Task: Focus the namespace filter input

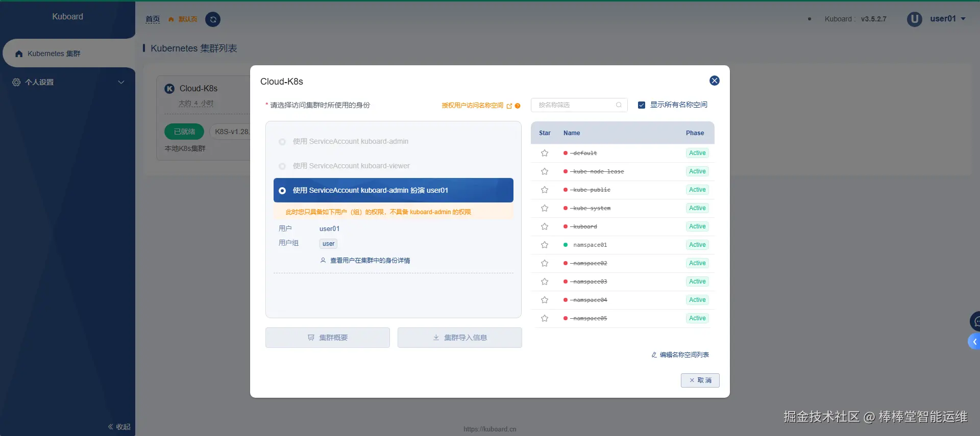Action: click(x=579, y=105)
